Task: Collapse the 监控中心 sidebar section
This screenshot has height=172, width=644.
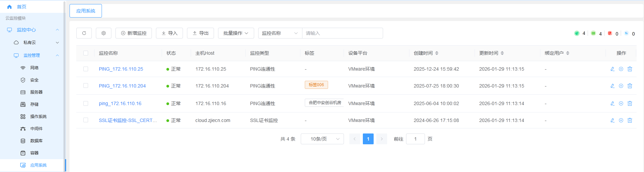Action: (x=57, y=30)
